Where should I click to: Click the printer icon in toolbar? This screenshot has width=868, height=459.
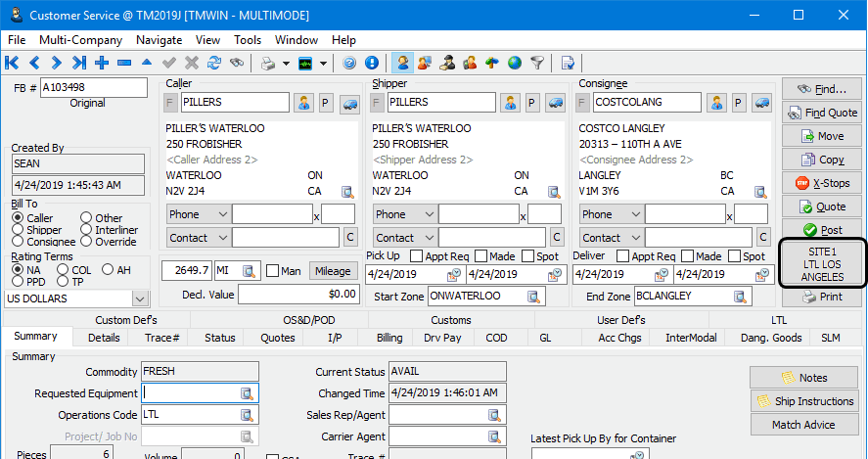point(267,63)
